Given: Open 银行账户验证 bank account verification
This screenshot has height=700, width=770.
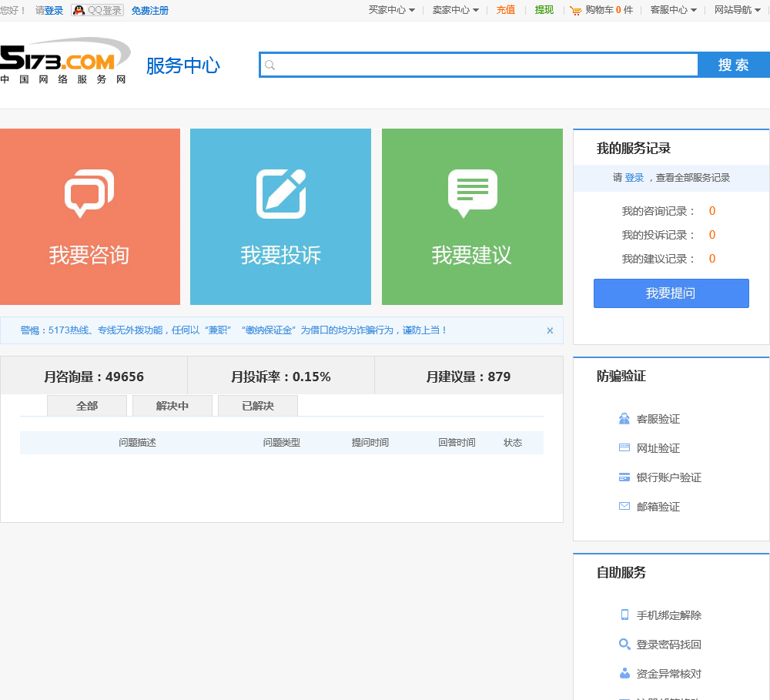Looking at the screenshot, I should click(668, 477).
